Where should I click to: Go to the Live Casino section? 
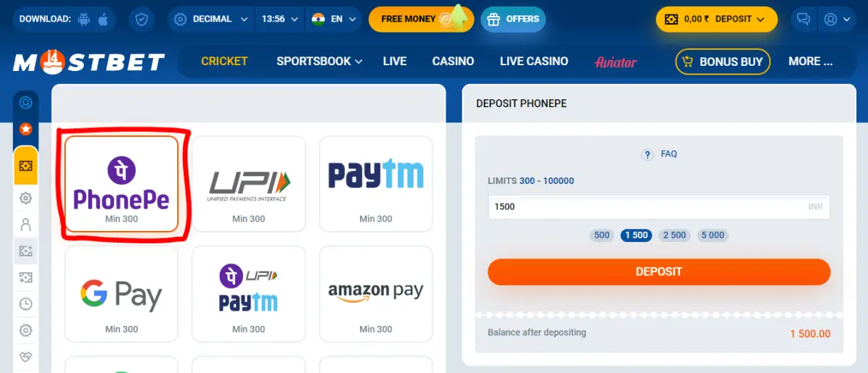[x=534, y=62]
